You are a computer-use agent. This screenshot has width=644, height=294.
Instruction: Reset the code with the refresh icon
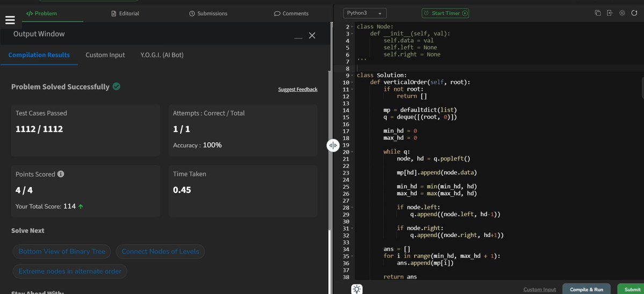point(634,13)
